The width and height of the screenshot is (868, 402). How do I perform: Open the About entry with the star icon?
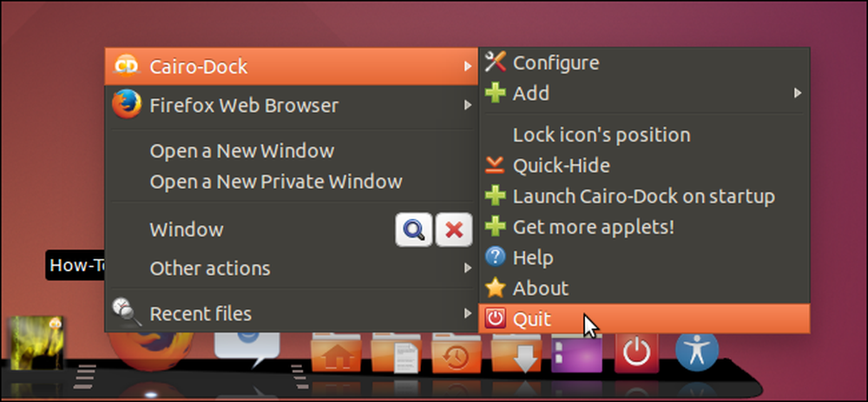[644, 288]
